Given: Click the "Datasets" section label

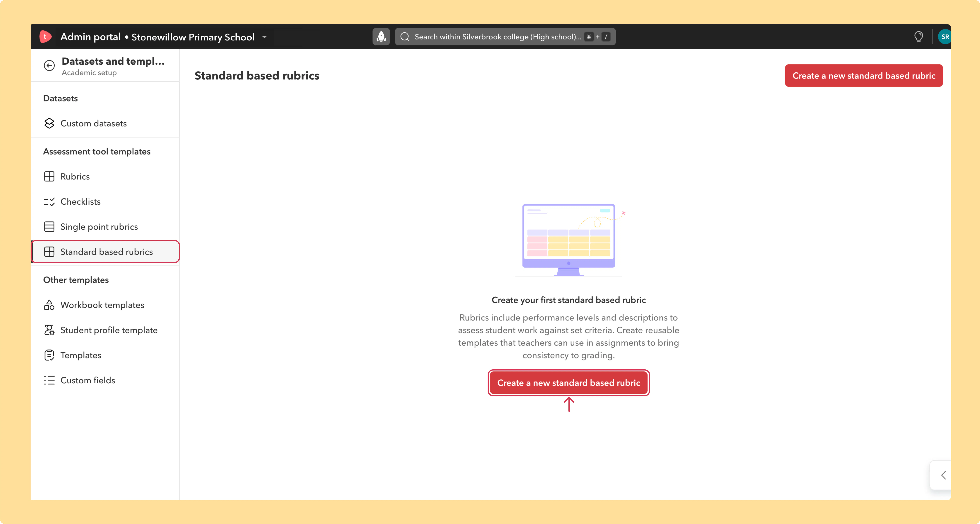Looking at the screenshot, I should tap(60, 98).
